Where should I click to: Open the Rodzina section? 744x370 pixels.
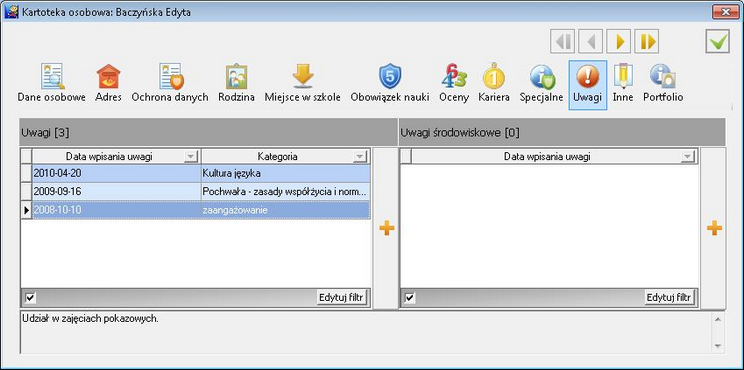pyautogui.click(x=236, y=84)
